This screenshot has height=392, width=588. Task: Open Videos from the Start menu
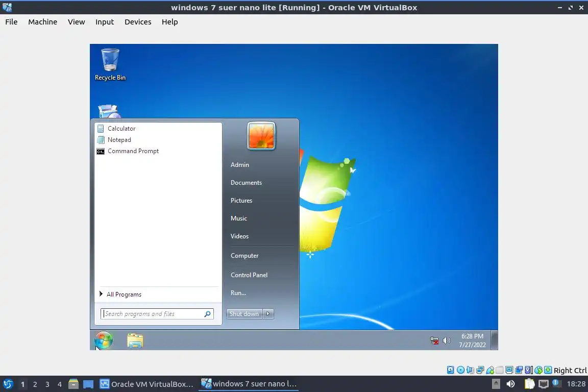(239, 236)
